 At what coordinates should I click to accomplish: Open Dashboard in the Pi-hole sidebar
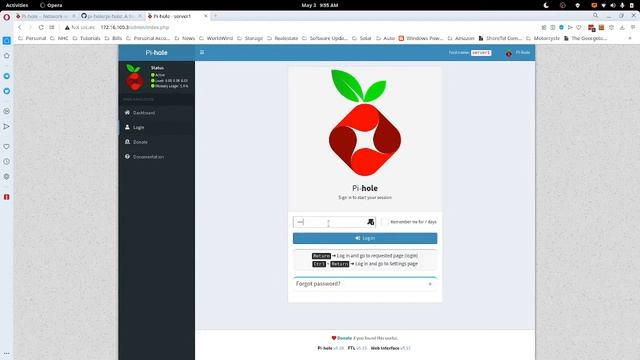(157, 113)
